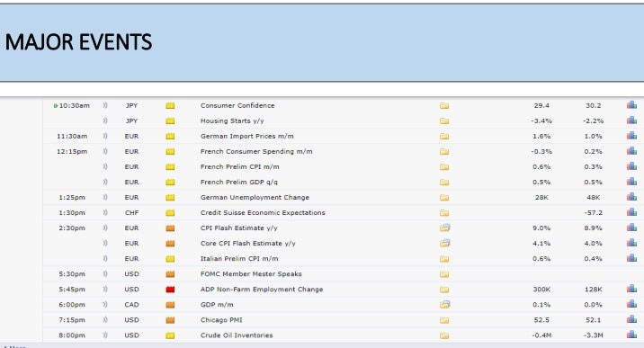Open graph for Italian Prelim CPI m/m
This screenshot has width=644, height=348.
click(631, 258)
